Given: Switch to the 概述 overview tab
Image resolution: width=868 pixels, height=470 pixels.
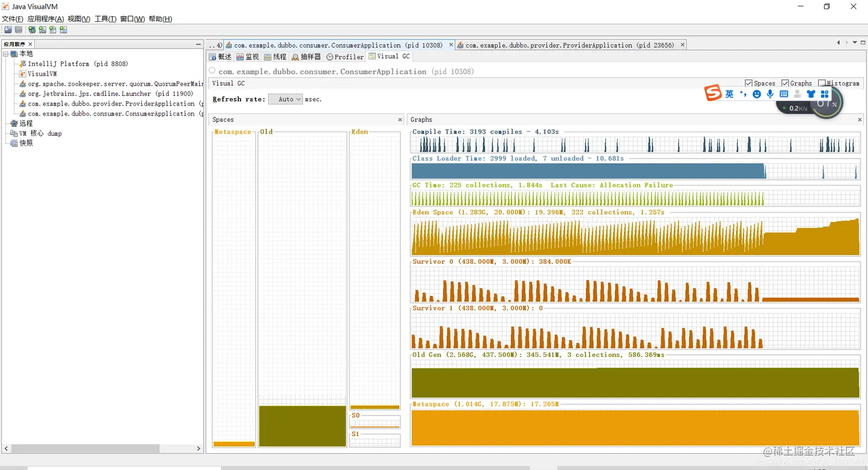Looking at the screenshot, I should coord(220,57).
